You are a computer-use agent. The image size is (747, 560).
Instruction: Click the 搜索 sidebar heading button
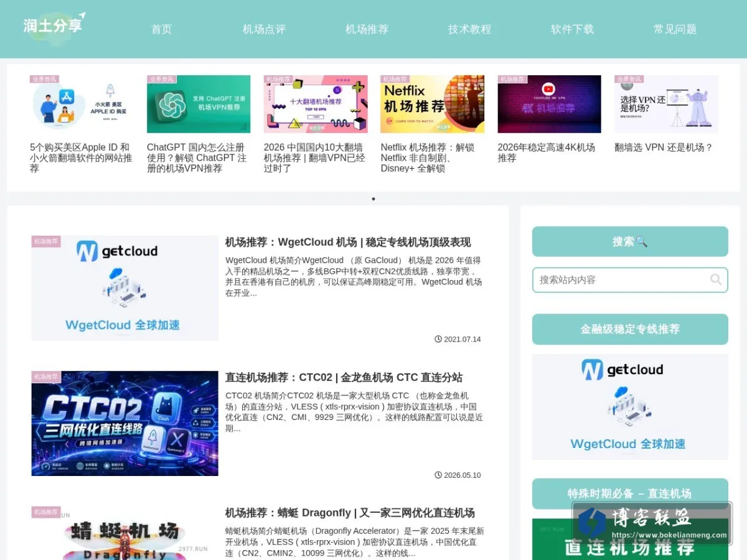630,241
